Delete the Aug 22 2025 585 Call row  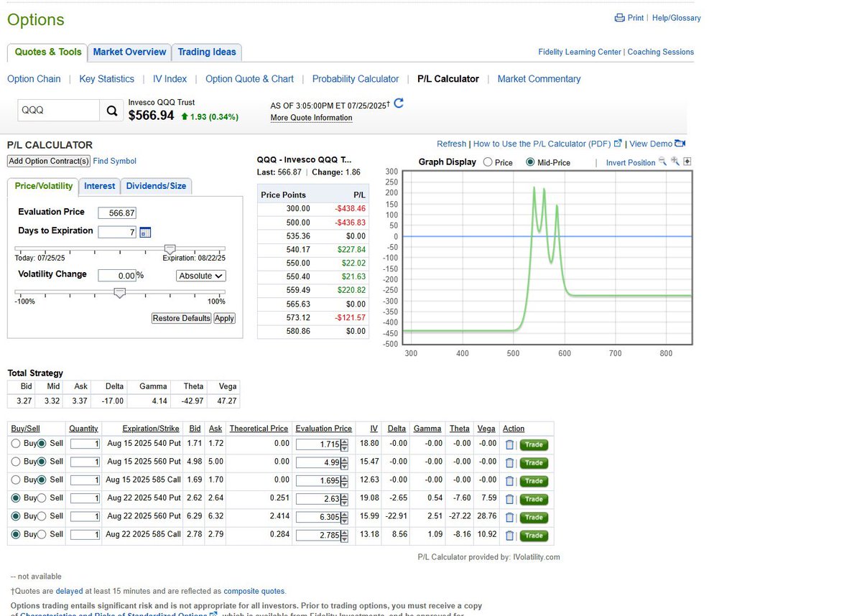pos(509,535)
